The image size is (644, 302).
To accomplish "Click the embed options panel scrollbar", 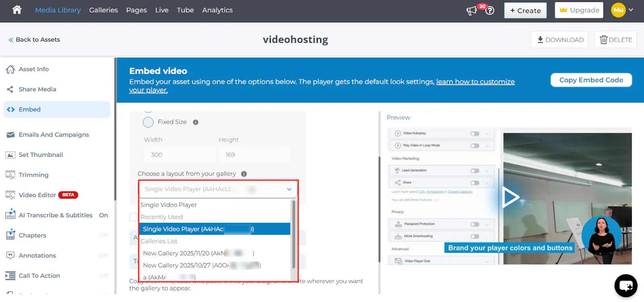I will [379, 208].
